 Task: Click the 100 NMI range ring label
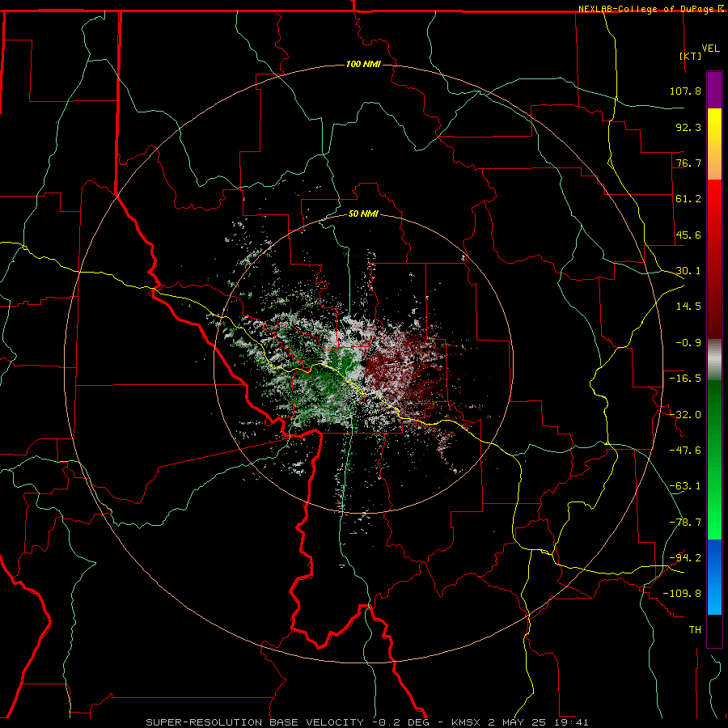click(x=363, y=64)
